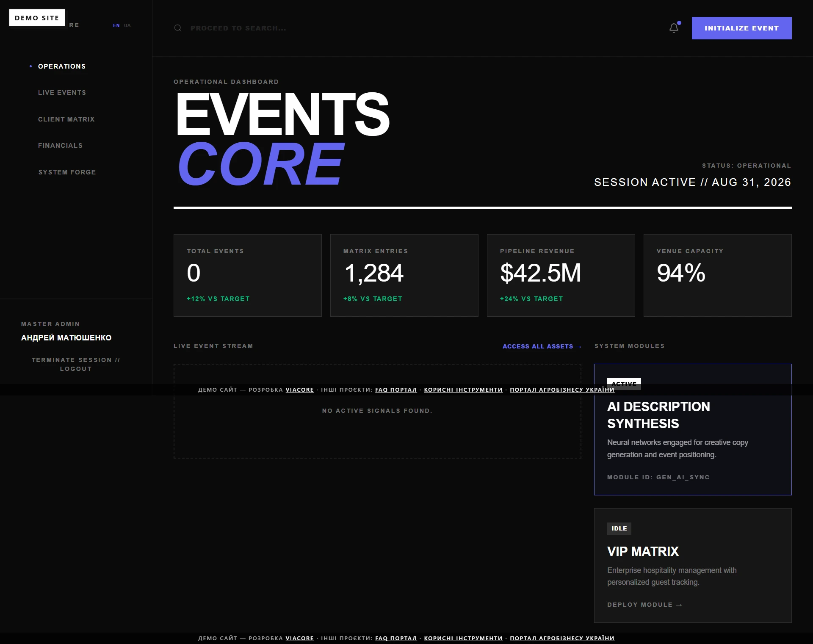Navigate to System Forge
Viewport: 813px width, 644px height.
coord(67,172)
